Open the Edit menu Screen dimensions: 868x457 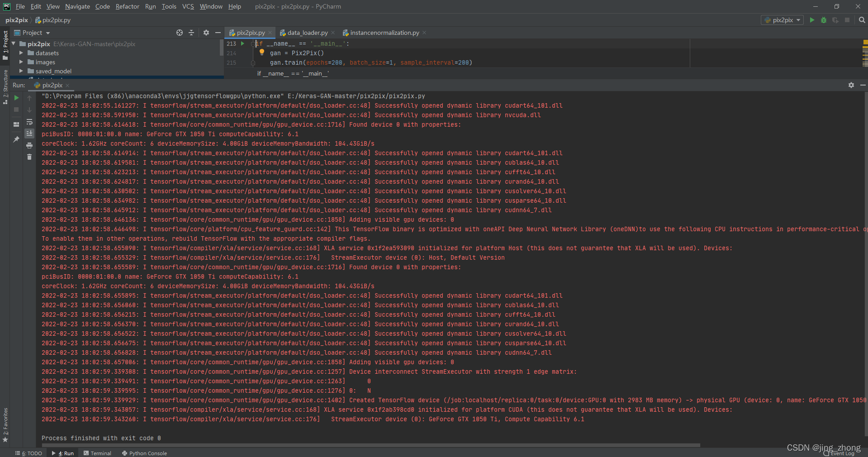click(36, 6)
